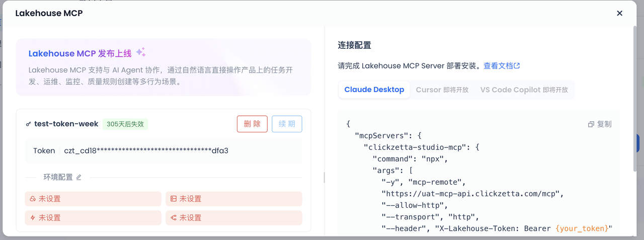Screen dimensions: 644x240
Task: Click the sparkle icon beside 发布上线
Action: (x=141, y=52)
